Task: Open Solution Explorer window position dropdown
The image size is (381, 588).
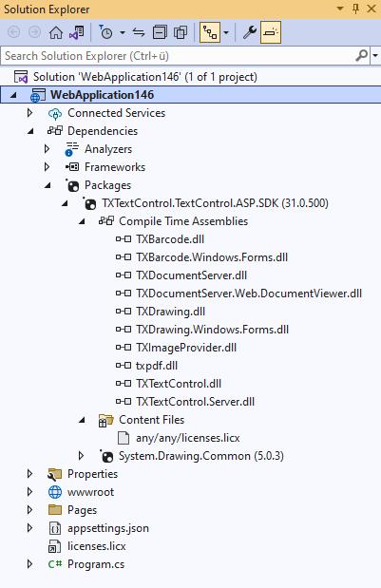Action: (340, 9)
